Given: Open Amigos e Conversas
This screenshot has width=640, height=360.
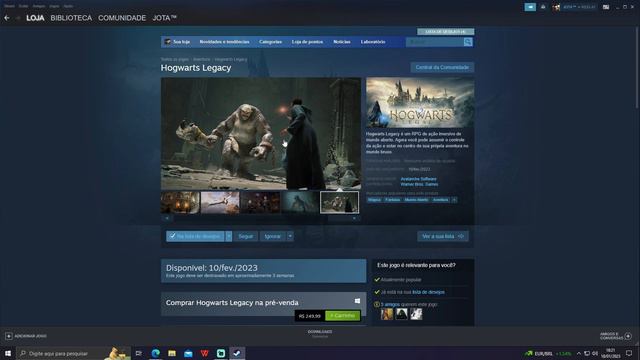Looking at the screenshot, I should point(616,336).
